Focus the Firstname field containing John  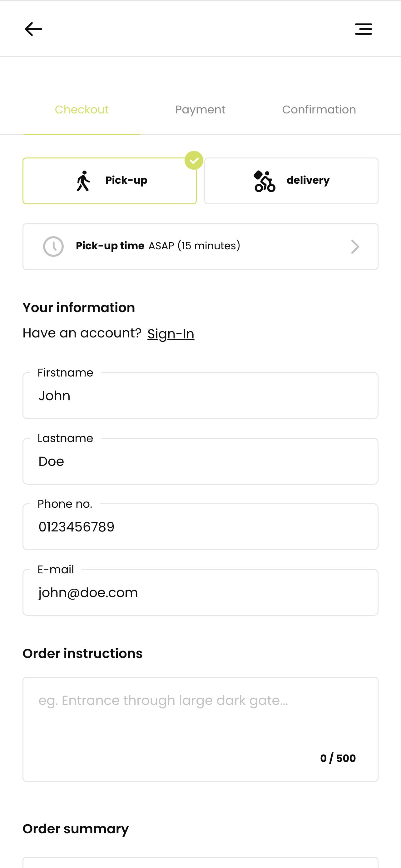[x=200, y=396]
